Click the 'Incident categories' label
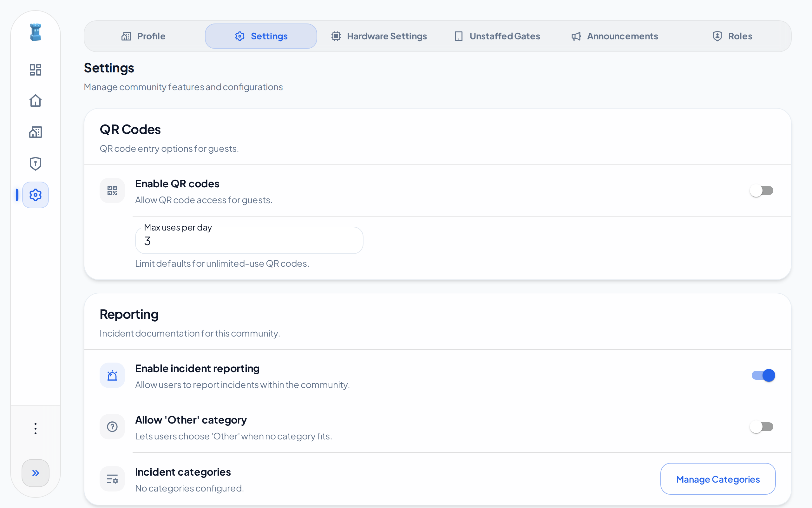Viewport: 812px width, 508px height. 183,472
